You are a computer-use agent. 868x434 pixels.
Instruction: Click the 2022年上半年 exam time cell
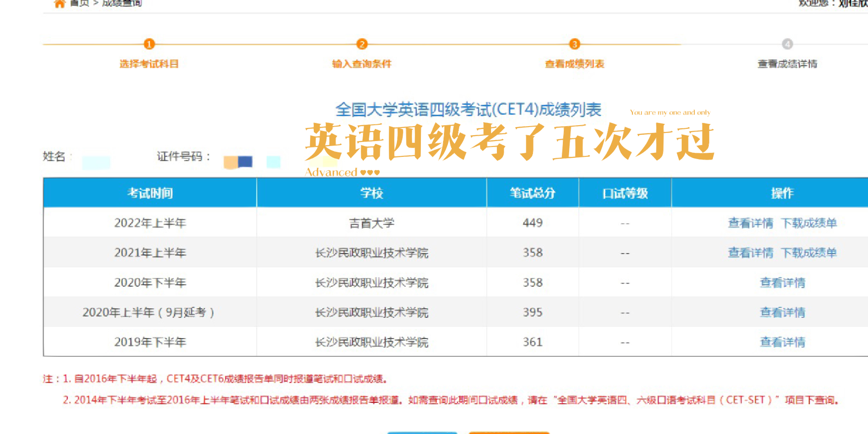(150, 223)
